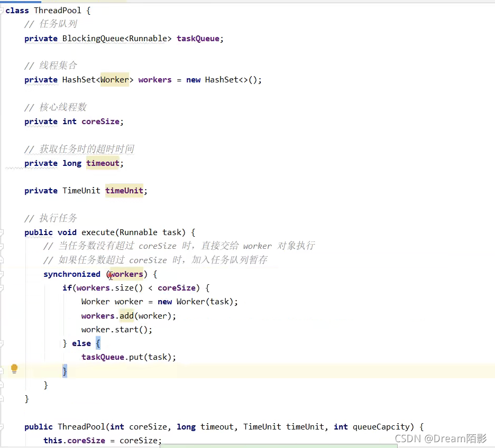Click the else keyword
Image resolution: width=495 pixels, height=448 pixels.
pyautogui.click(x=81, y=343)
